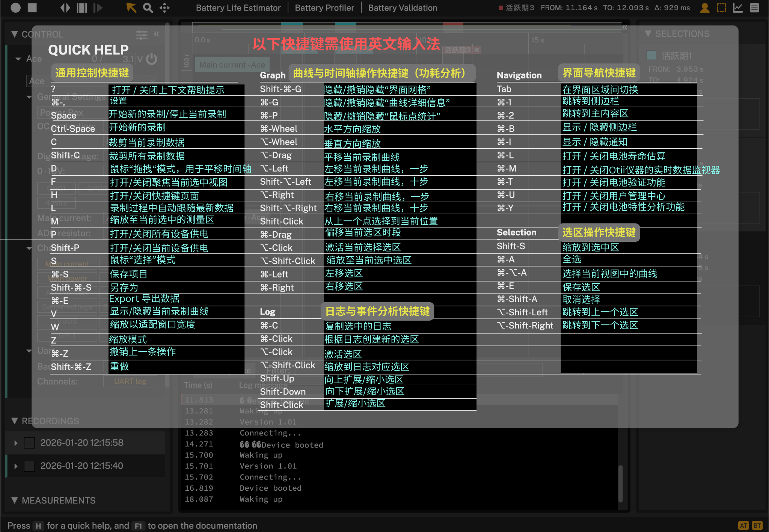The width and height of the screenshot is (769, 532).
Task: Collapse the MEASUREMENTS section
Action: [x=15, y=500]
